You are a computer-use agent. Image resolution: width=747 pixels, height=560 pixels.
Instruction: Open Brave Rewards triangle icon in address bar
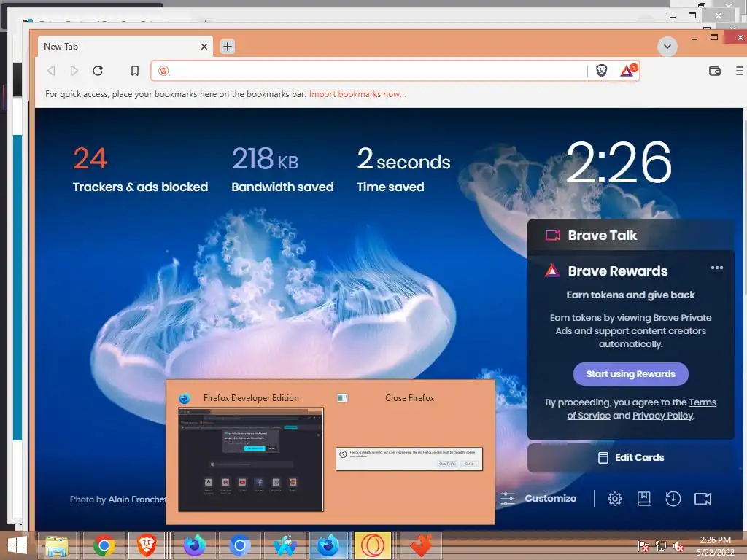628,71
